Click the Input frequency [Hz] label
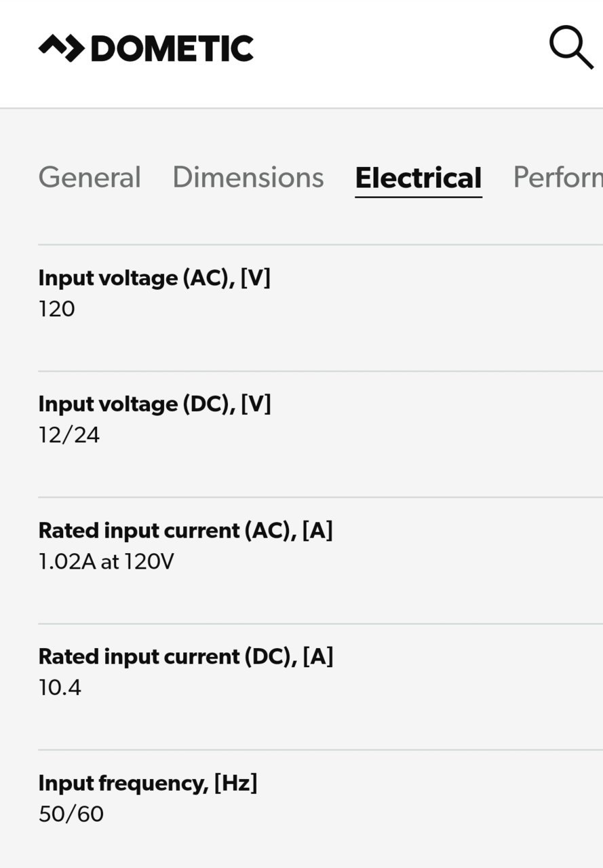The image size is (603, 868). 148,782
